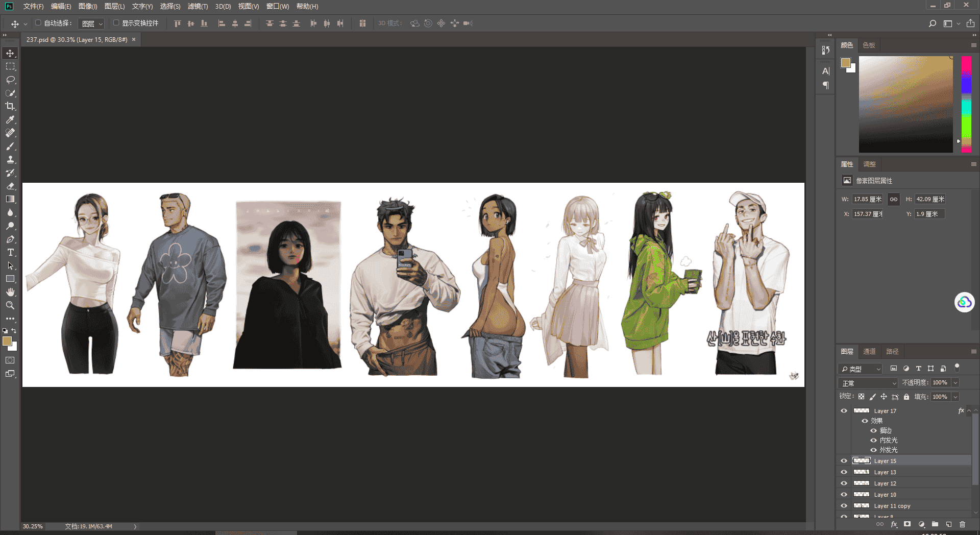
Task: Open the Filter menu
Action: coord(198,6)
